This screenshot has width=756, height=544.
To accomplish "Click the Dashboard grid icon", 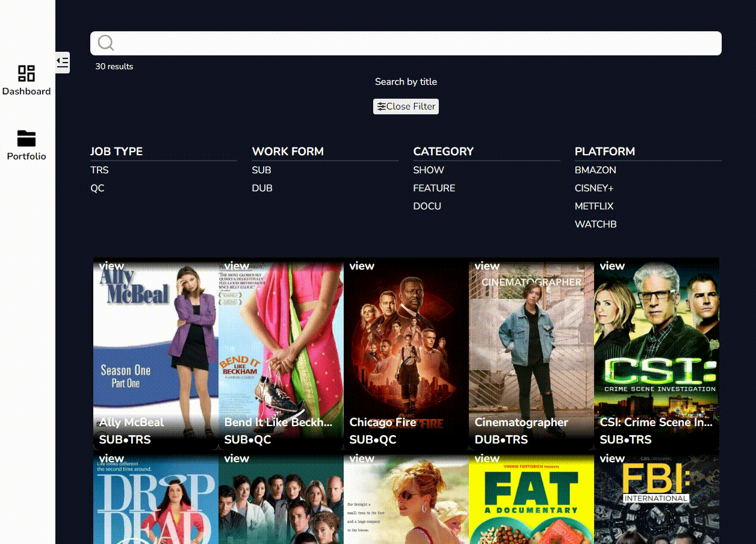I will [26, 73].
